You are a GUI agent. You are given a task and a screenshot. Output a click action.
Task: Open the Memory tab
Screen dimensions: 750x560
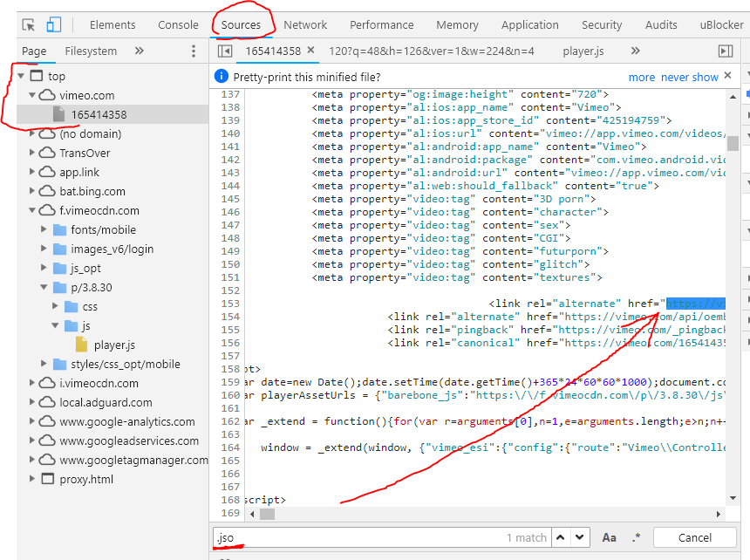click(x=457, y=25)
